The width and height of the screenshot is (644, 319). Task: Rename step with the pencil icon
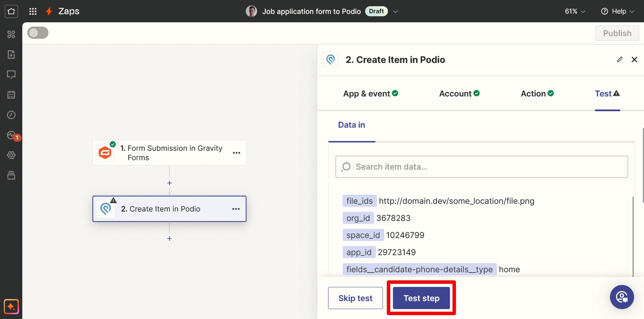[620, 60]
